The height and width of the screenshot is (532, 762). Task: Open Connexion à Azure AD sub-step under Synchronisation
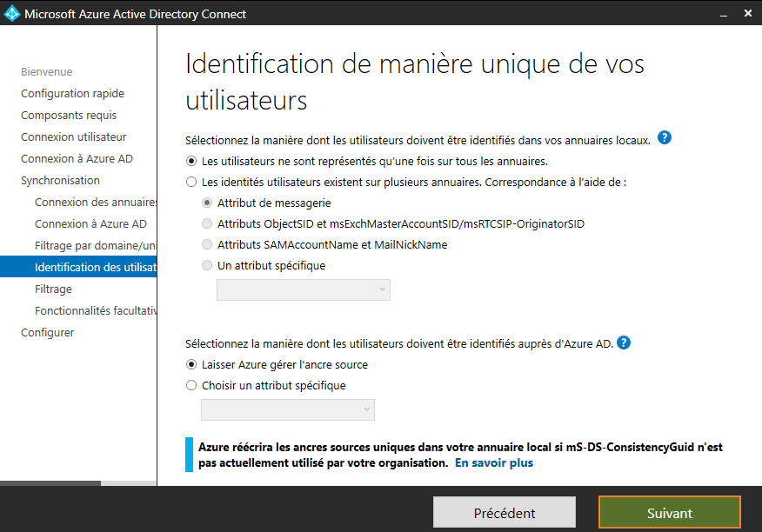tap(90, 224)
